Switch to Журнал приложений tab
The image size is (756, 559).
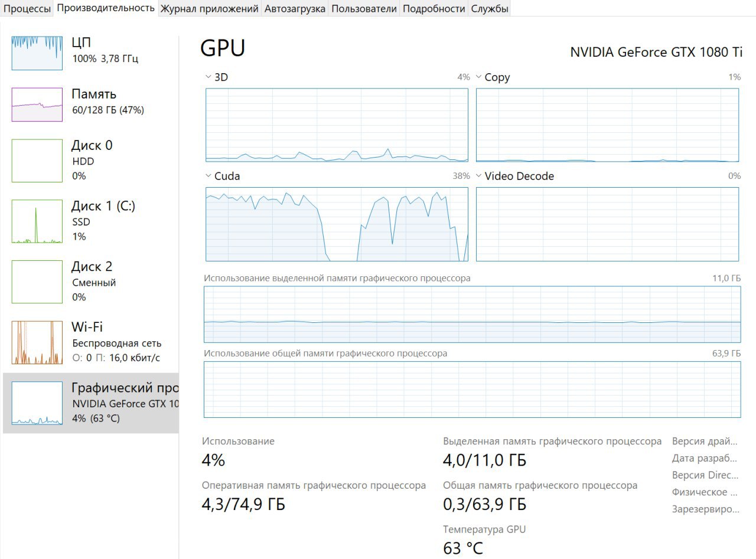[210, 8]
